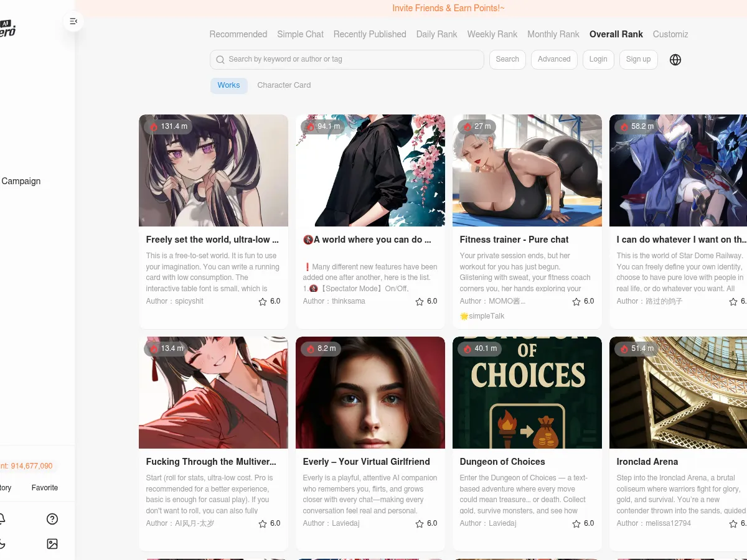Click the points balance 914,677,090
The height and width of the screenshot is (560, 747).
[31, 466]
